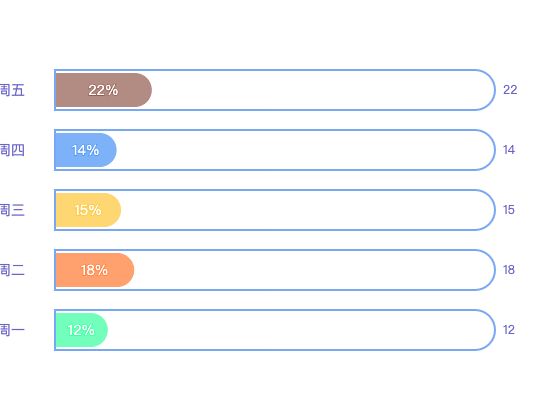Image resolution: width=550 pixels, height=420 pixels.
Task: Click the brown 22% filled bar
Action: click(103, 90)
